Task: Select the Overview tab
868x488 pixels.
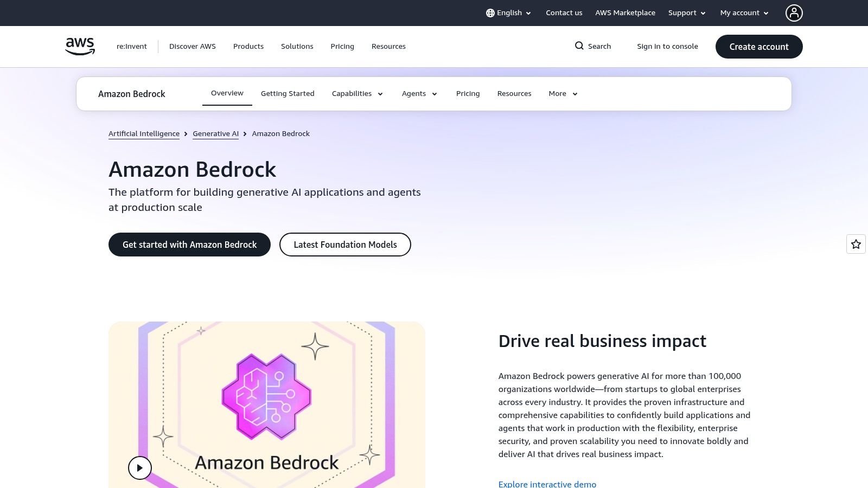Action: [227, 93]
